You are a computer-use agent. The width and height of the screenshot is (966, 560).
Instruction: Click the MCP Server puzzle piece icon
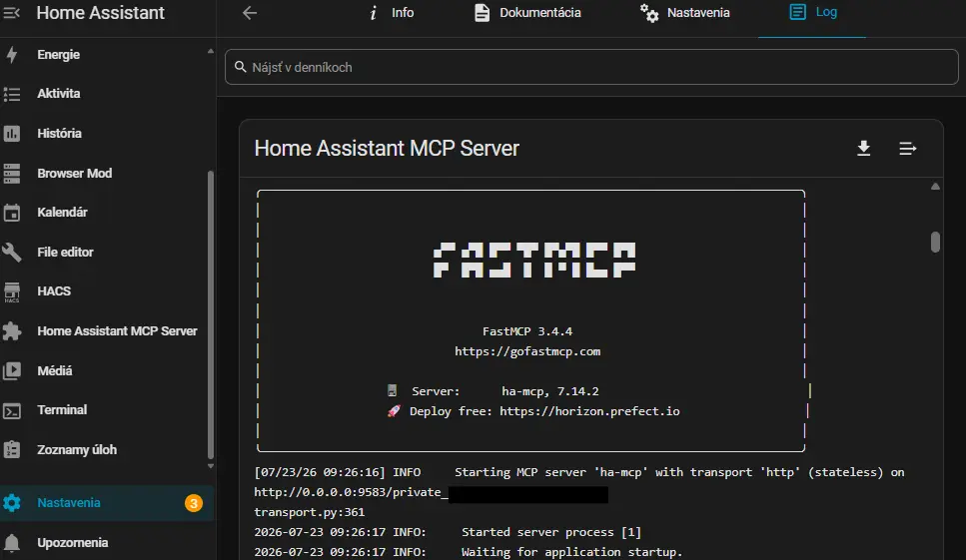[12, 331]
